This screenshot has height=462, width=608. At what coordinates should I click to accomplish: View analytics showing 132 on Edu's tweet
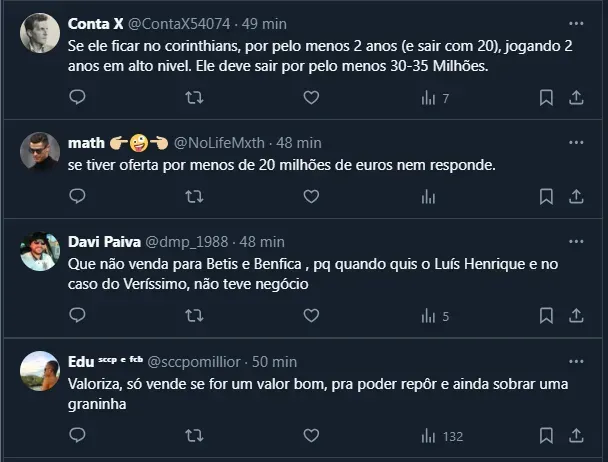click(x=440, y=435)
